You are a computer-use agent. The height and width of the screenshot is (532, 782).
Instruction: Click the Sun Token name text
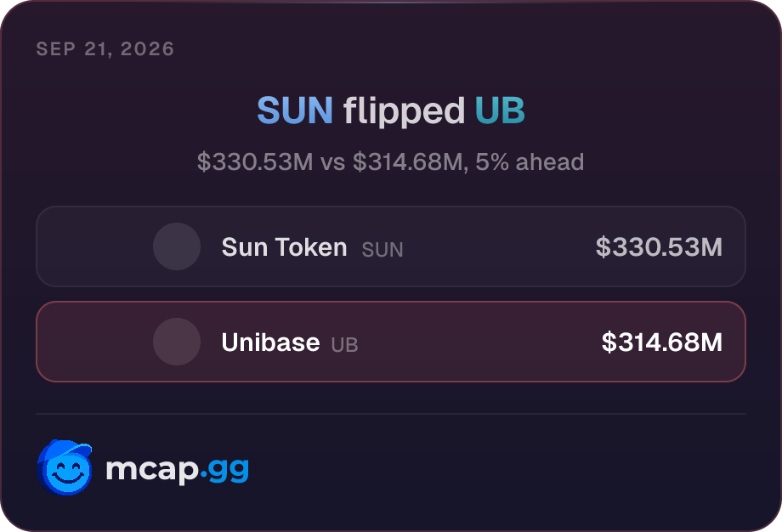tap(284, 246)
